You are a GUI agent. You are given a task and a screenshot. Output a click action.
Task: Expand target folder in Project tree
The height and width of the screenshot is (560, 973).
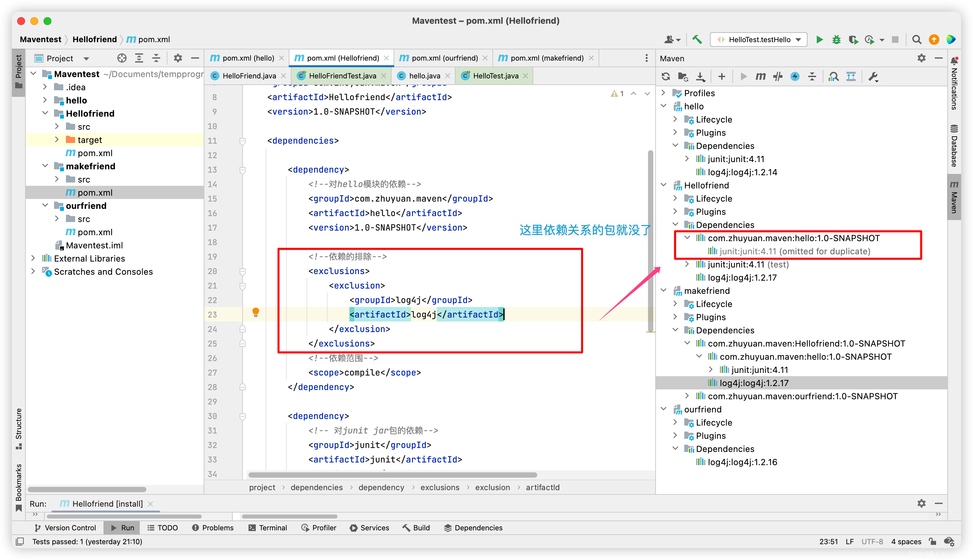pyautogui.click(x=57, y=139)
